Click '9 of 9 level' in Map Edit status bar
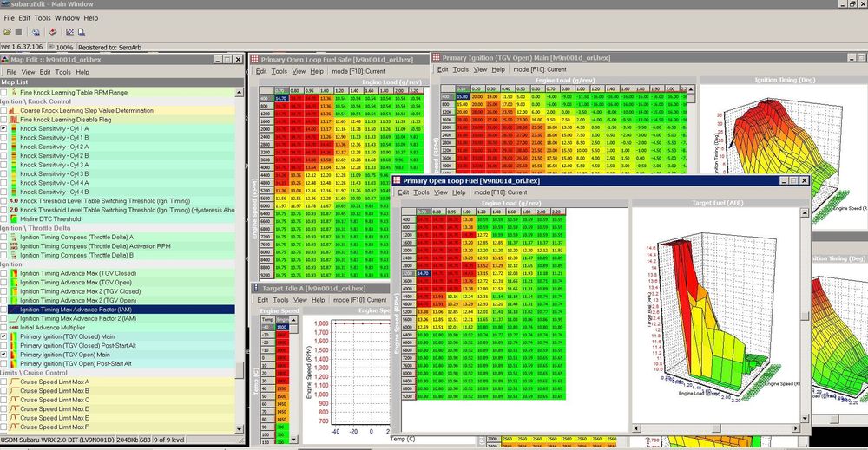Image resolution: width=868 pixels, height=450 pixels. [x=169, y=440]
